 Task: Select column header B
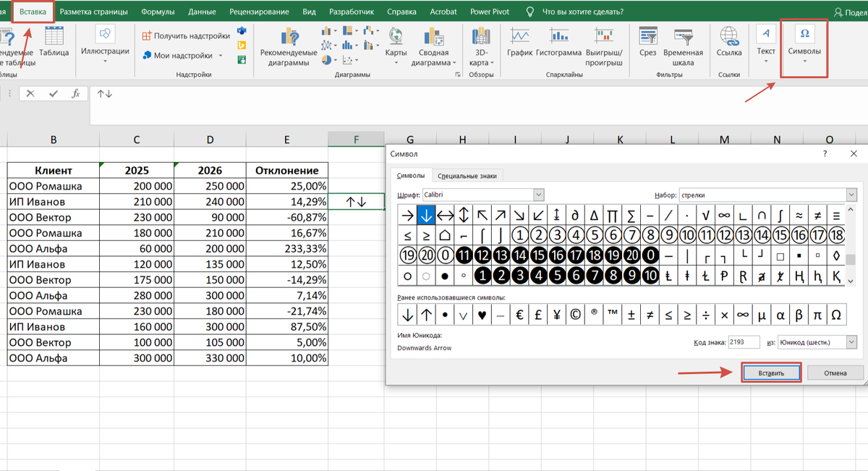[54, 140]
